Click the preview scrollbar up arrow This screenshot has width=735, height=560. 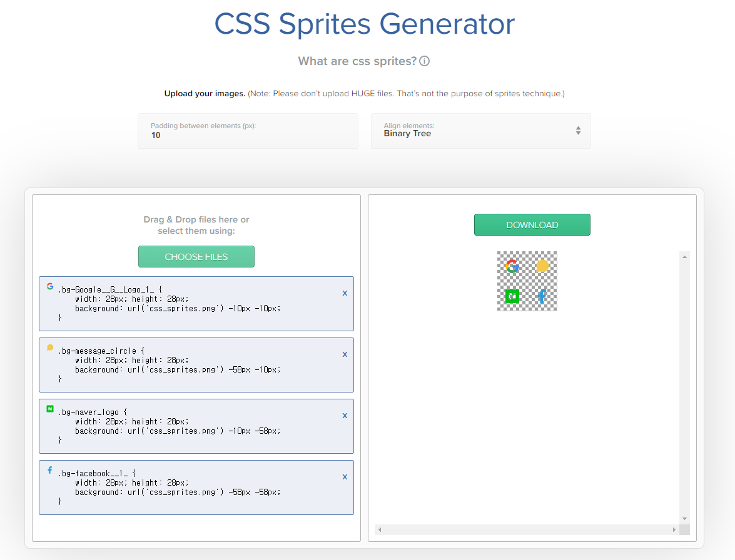684,257
